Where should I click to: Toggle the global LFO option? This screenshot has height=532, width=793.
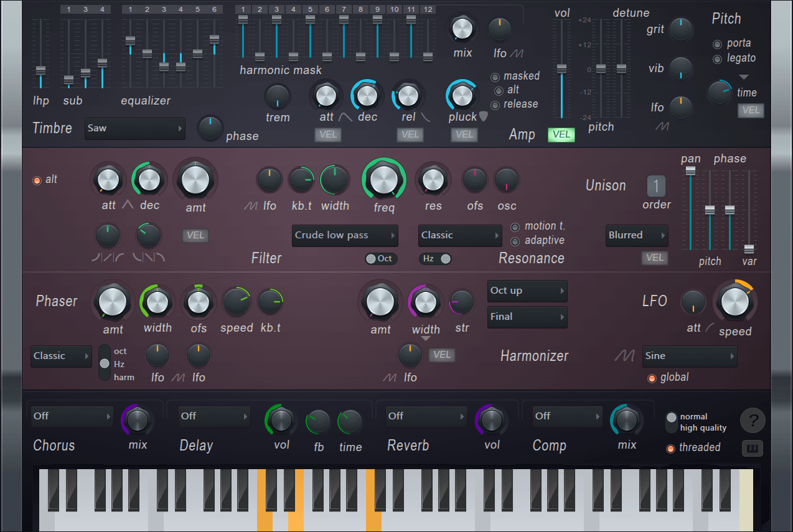pyautogui.click(x=652, y=378)
